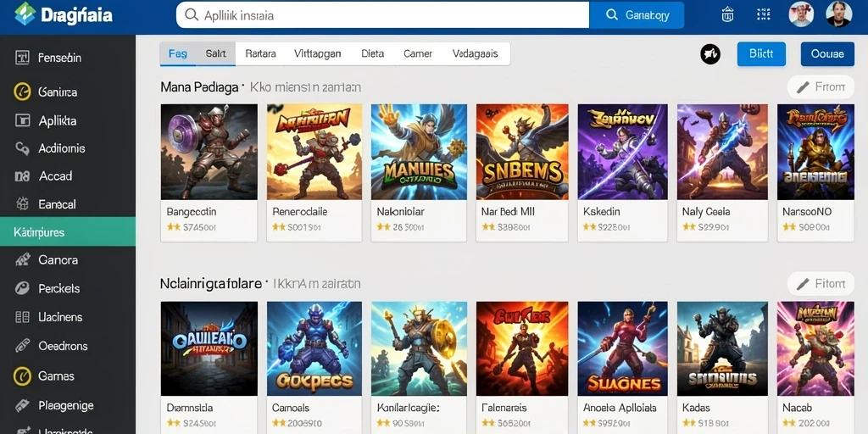Viewport: 868px width, 434px height.
Task: Switch to the Vittapgan tab
Action: click(317, 53)
